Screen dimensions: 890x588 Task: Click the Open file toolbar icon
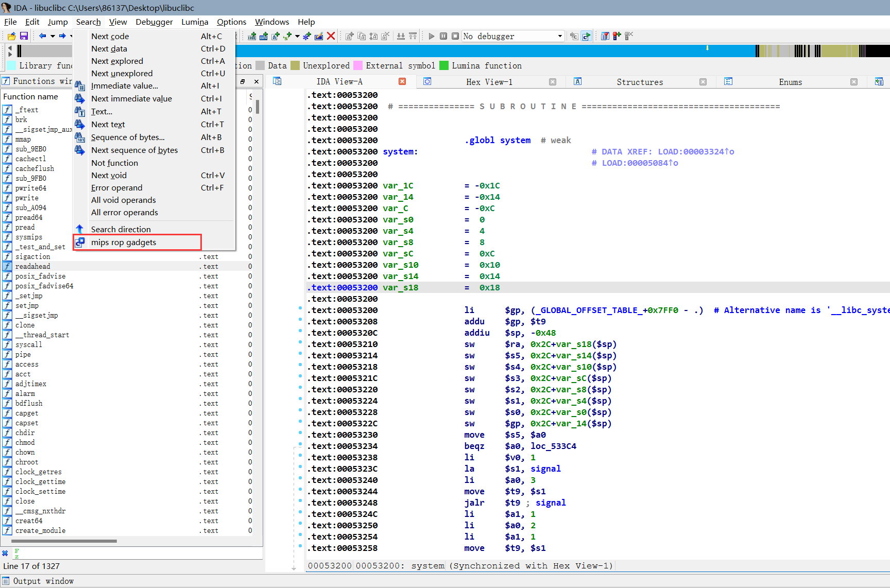11,36
